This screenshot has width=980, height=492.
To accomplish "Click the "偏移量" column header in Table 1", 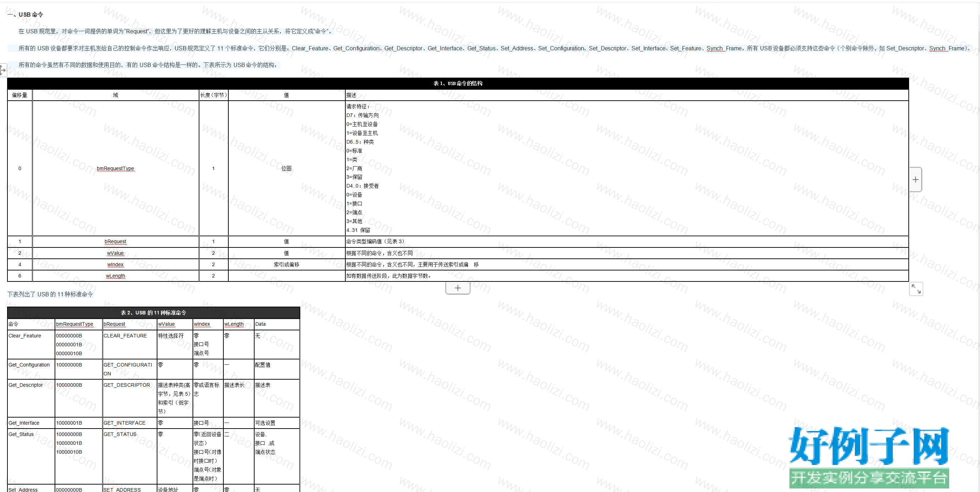I will (x=20, y=95).
